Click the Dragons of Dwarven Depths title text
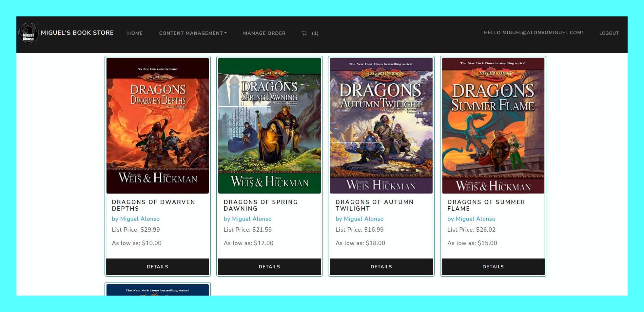This screenshot has height=312, width=644. pyautogui.click(x=153, y=205)
